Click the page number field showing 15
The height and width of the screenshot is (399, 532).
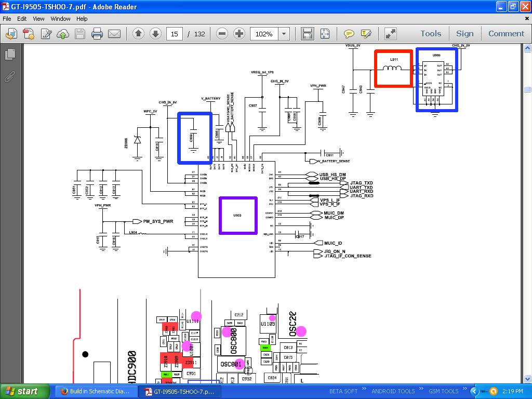[x=175, y=34]
